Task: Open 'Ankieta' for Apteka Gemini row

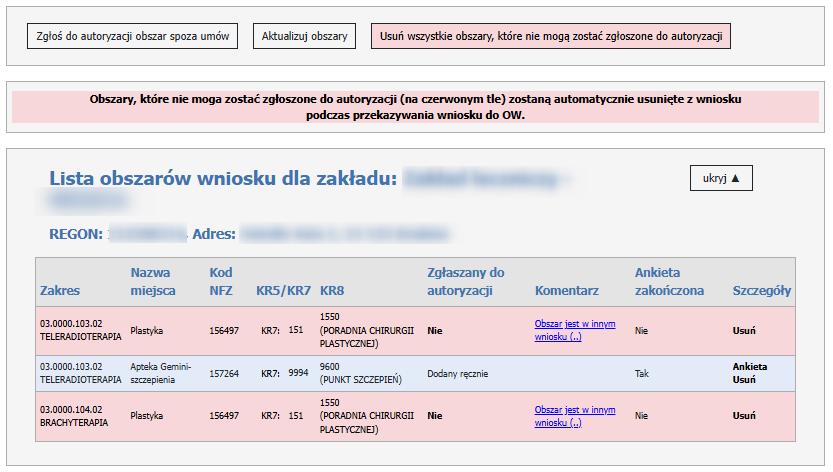Action: click(750, 367)
